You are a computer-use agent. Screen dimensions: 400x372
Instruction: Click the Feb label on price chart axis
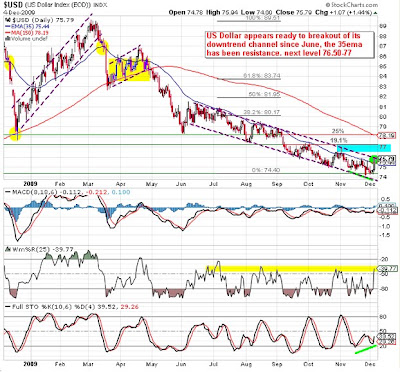click(x=60, y=184)
